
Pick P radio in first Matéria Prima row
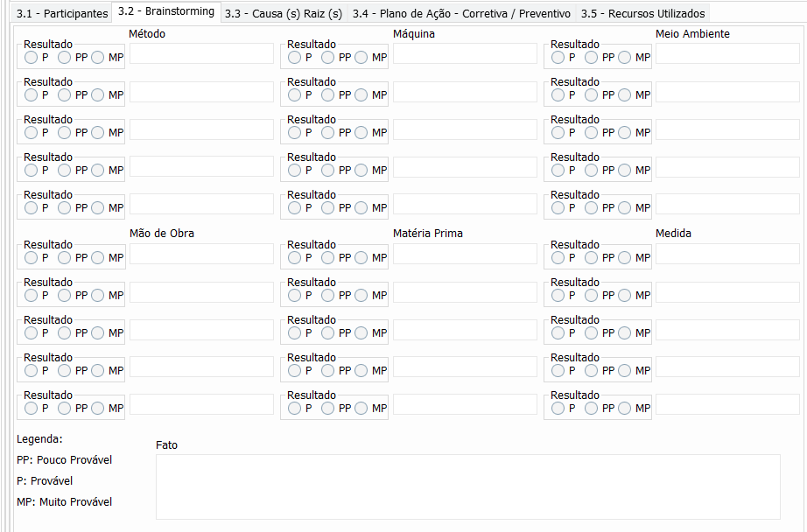tap(295, 258)
